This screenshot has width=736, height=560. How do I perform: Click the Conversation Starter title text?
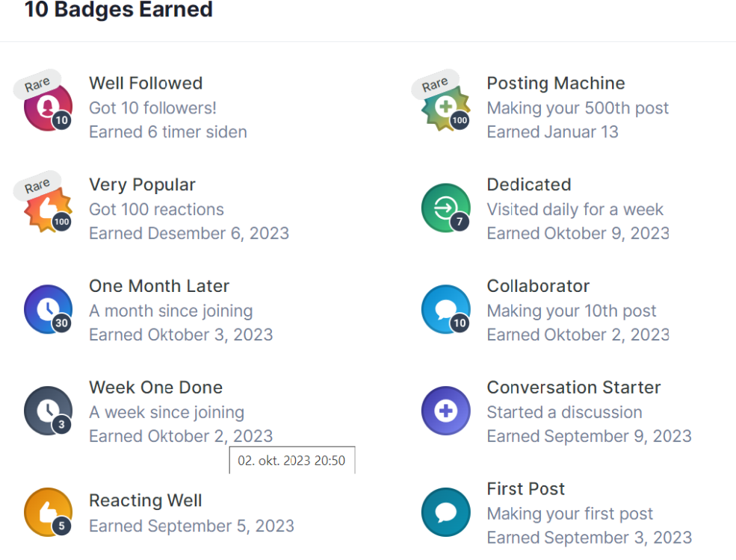[573, 388]
